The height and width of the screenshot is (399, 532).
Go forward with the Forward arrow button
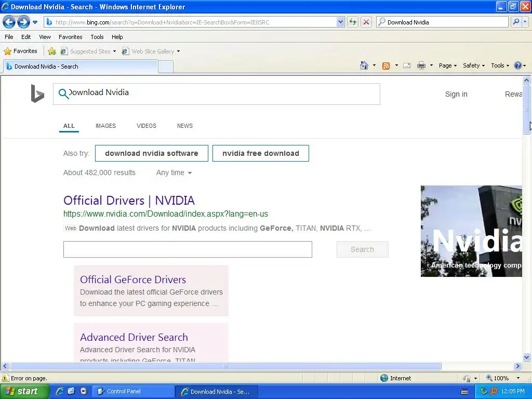tap(23, 22)
